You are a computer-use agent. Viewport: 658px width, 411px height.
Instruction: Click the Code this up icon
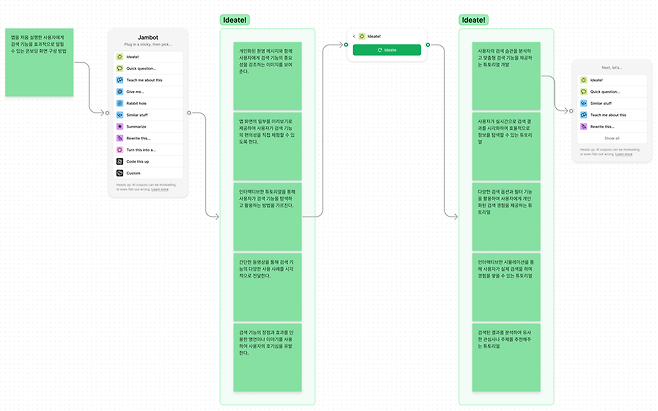coord(120,161)
